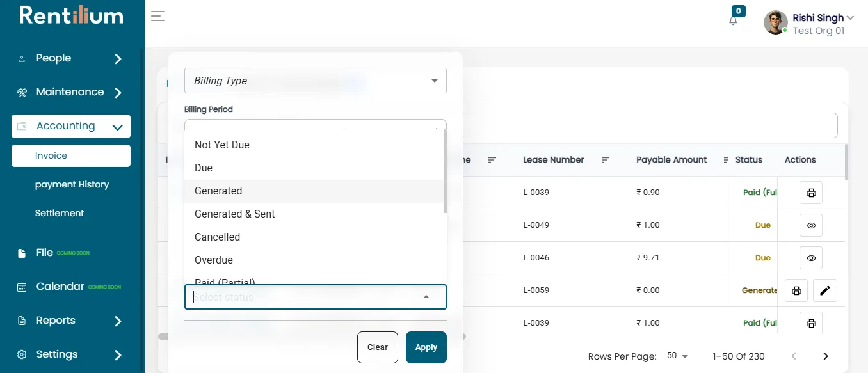
Task: Open the notifications bell
Action: [734, 20]
